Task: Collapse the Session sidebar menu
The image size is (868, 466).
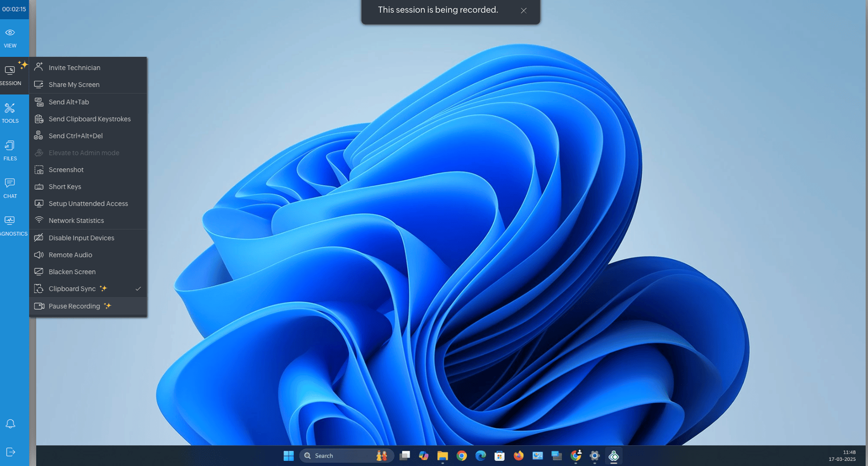Action: point(10,76)
